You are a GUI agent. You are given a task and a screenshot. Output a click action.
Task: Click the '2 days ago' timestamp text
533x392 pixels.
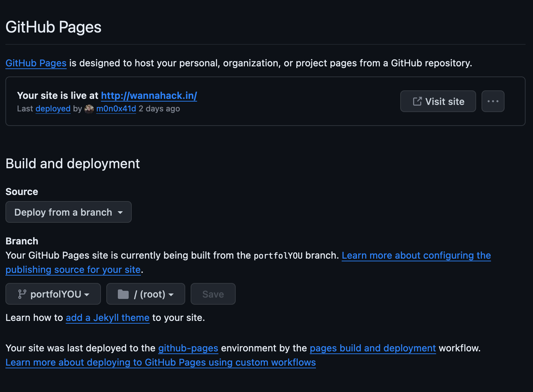pos(159,109)
